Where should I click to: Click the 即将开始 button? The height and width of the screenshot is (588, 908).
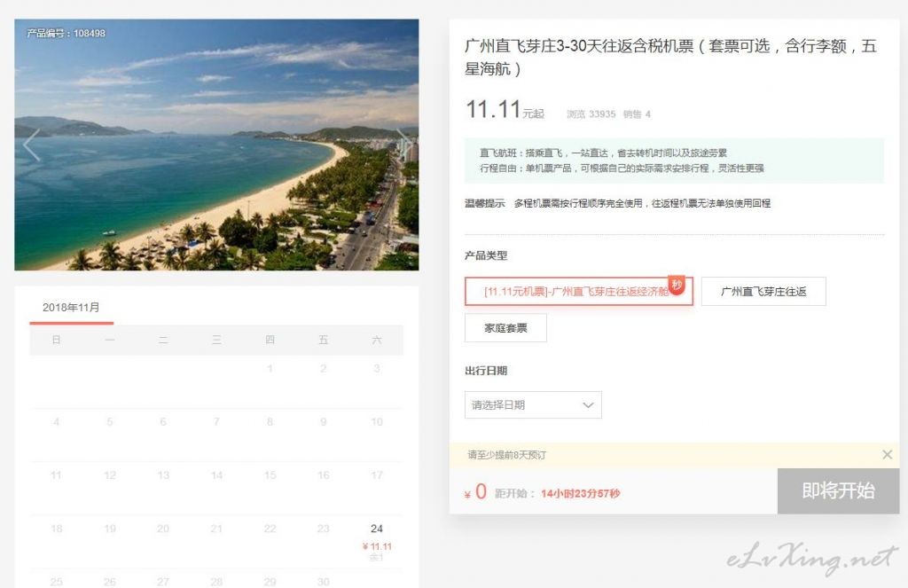pyautogui.click(x=838, y=491)
